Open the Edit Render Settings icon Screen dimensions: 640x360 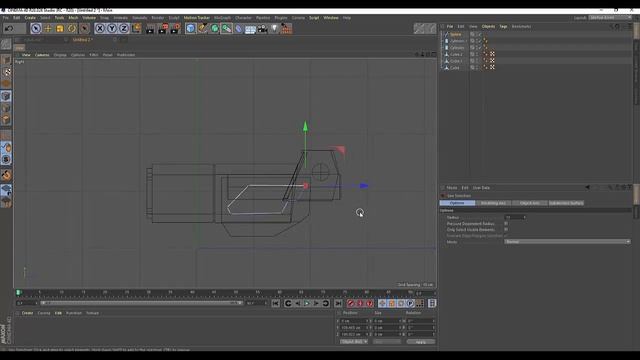coord(176,28)
